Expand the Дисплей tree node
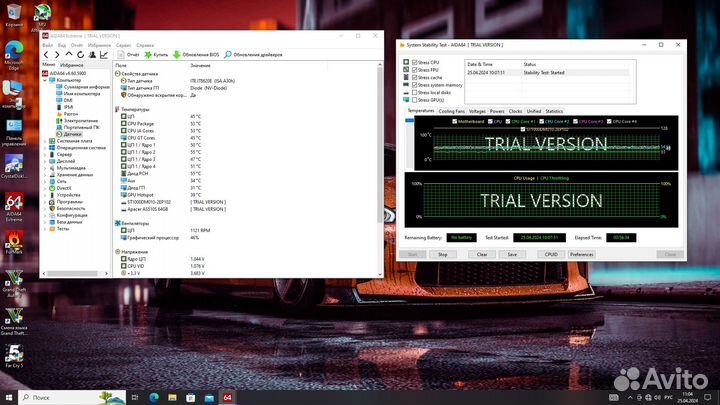This screenshot has width=720, height=405. click(x=45, y=161)
